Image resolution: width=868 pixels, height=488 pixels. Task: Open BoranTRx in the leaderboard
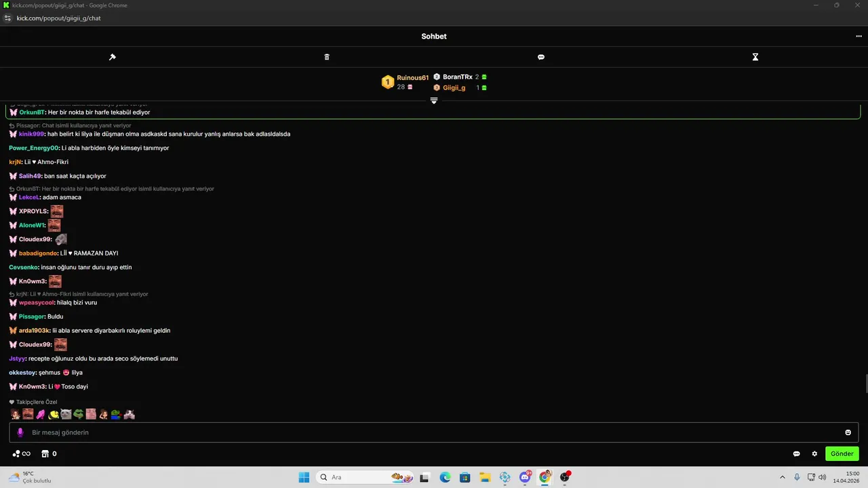458,77
